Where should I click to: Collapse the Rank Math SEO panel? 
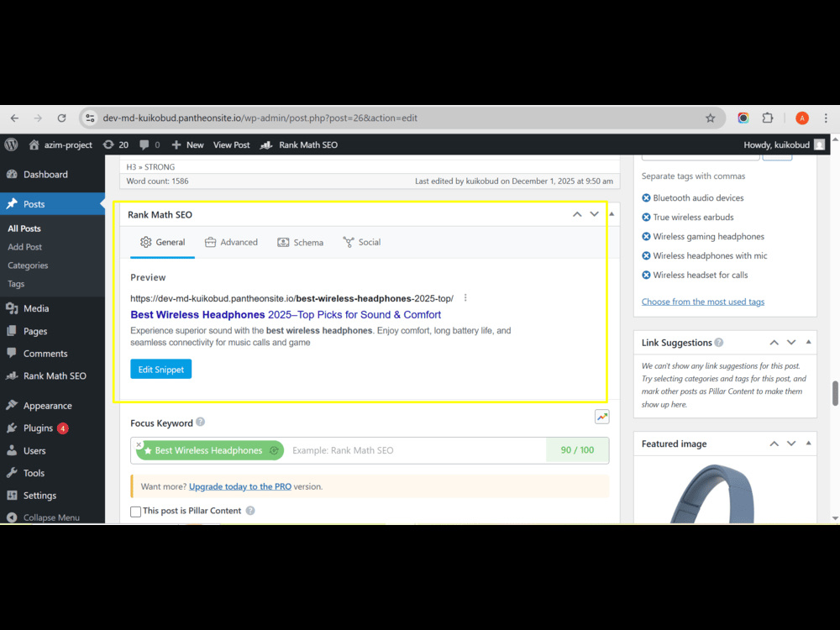tap(612, 214)
